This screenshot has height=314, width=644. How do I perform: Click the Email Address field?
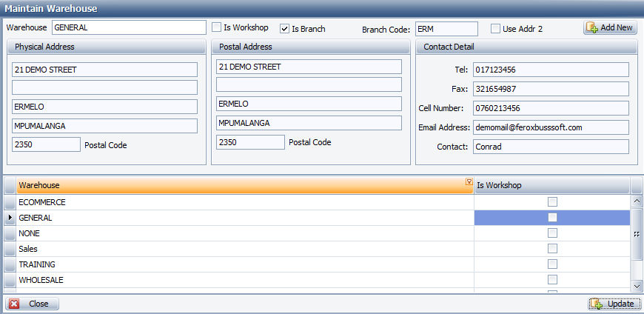pyautogui.click(x=551, y=127)
